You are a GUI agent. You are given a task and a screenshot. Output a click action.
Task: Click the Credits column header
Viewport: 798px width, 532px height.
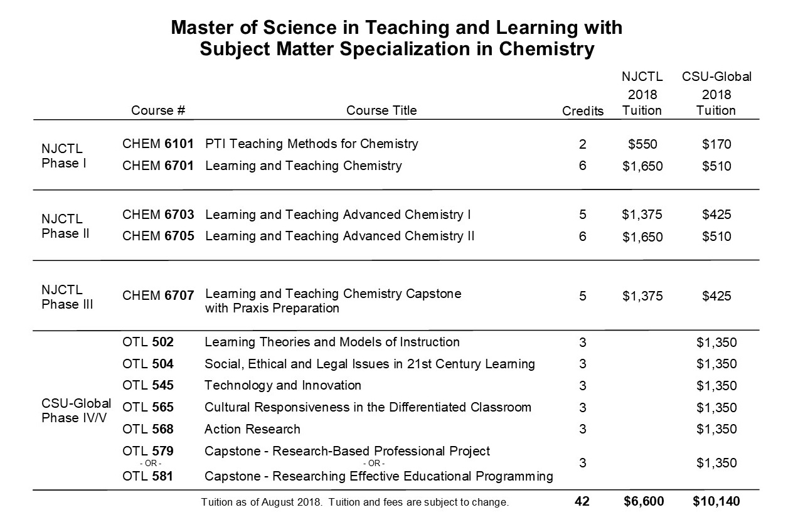(x=583, y=111)
